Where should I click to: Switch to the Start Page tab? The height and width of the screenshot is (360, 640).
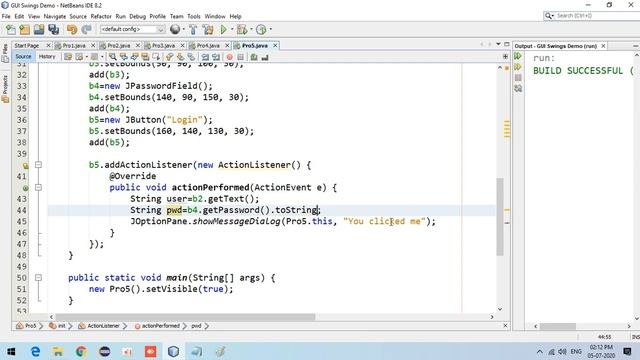(27, 46)
